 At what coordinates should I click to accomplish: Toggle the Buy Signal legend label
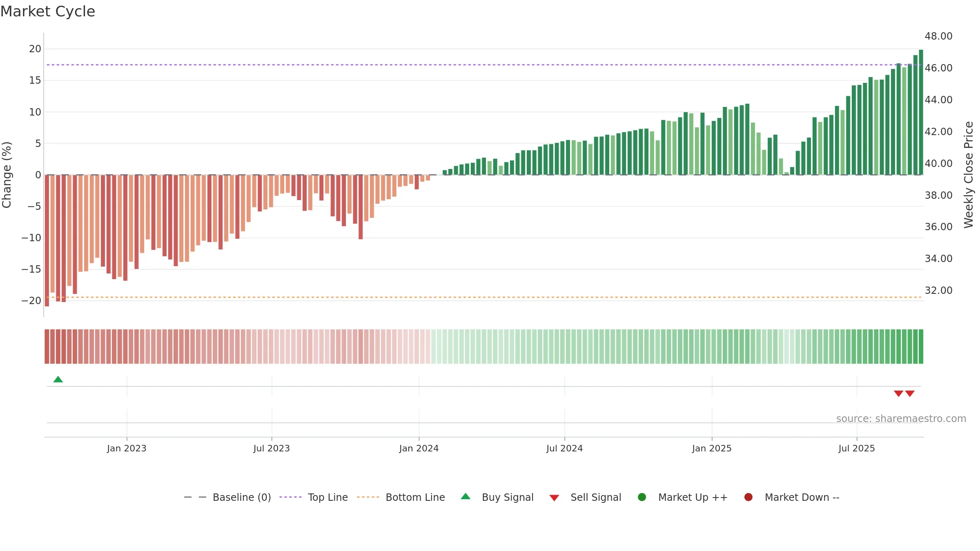[x=508, y=497]
